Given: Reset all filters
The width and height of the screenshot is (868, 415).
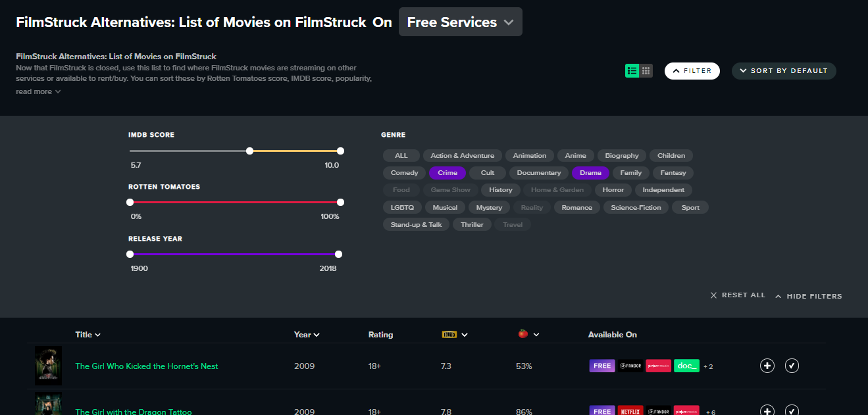Looking at the screenshot, I should pyautogui.click(x=738, y=295).
